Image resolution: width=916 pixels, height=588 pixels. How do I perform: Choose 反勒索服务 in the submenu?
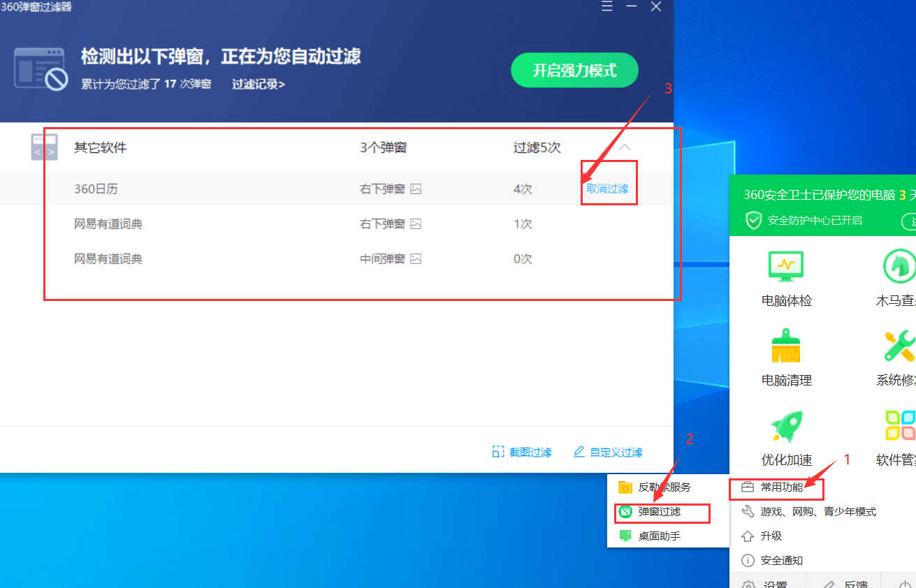point(655,487)
